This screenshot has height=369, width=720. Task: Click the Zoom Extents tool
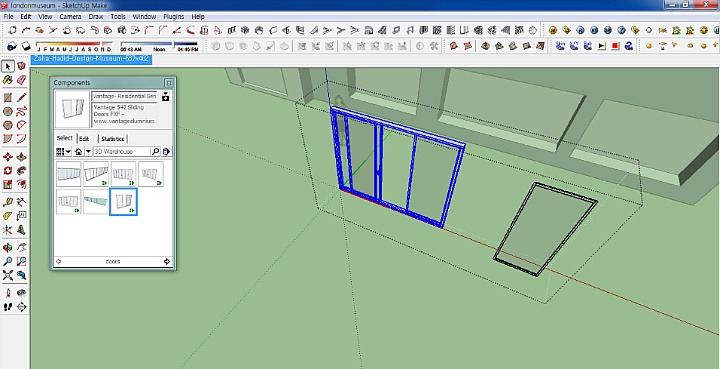click(x=8, y=275)
